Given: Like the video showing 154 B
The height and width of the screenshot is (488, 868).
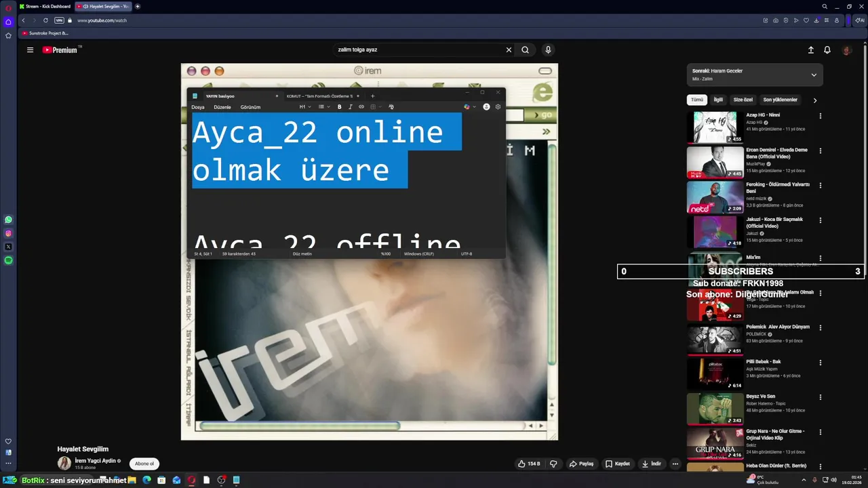Looking at the screenshot, I should [x=529, y=464].
